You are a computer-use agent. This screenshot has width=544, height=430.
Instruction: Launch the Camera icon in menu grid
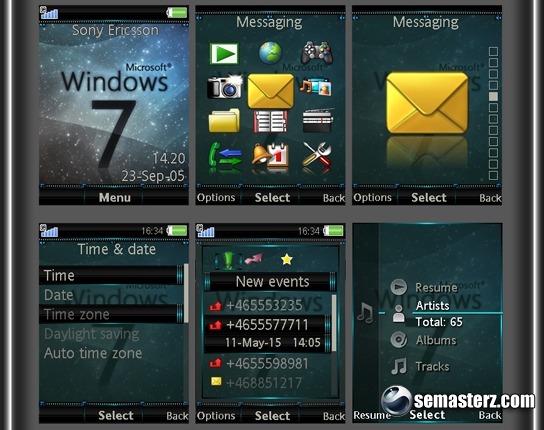(224, 87)
